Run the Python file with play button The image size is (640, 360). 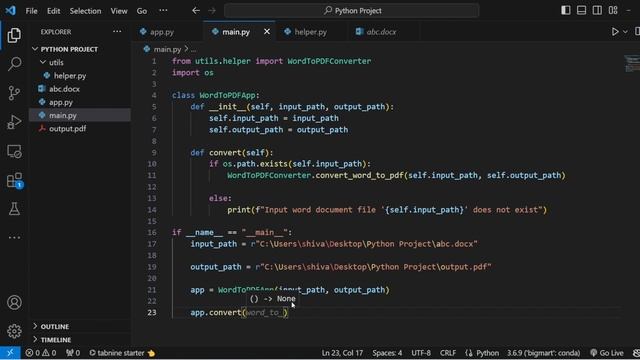point(615,31)
